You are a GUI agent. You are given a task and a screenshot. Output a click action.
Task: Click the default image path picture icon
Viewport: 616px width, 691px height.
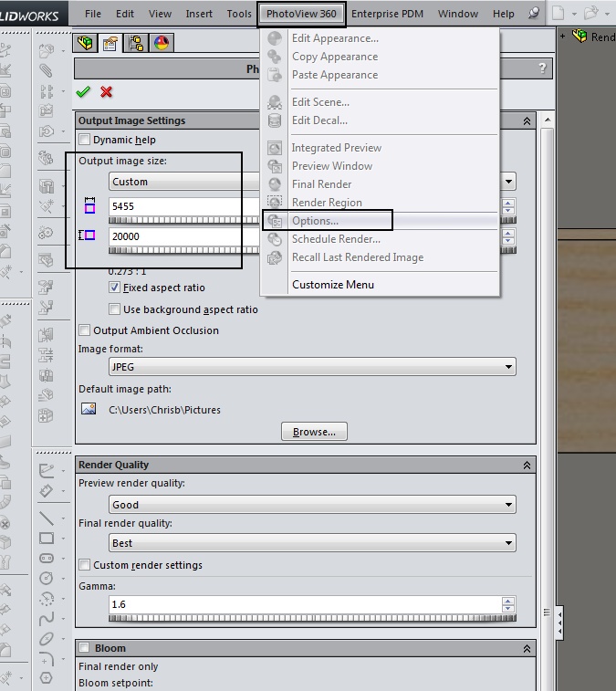pyautogui.click(x=89, y=409)
